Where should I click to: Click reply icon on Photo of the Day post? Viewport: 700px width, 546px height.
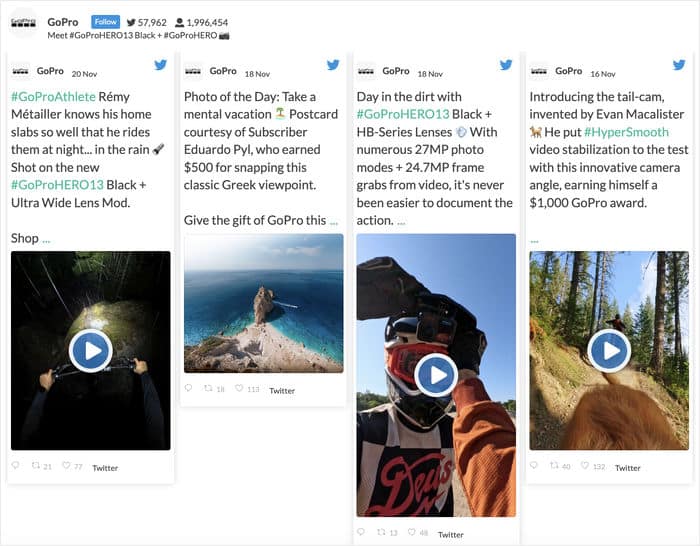(188, 388)
